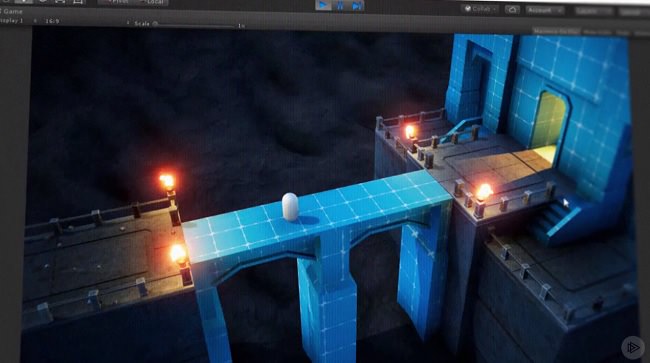Advance one frame with the Step button
Image resolution: width=650 pixels, height=363 pixels.
pos(357,6)
